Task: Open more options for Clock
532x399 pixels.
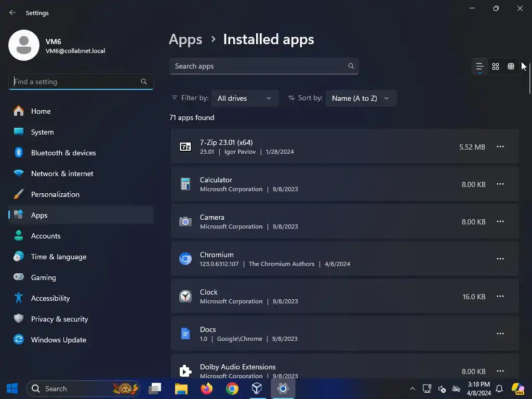Action: 500,296
